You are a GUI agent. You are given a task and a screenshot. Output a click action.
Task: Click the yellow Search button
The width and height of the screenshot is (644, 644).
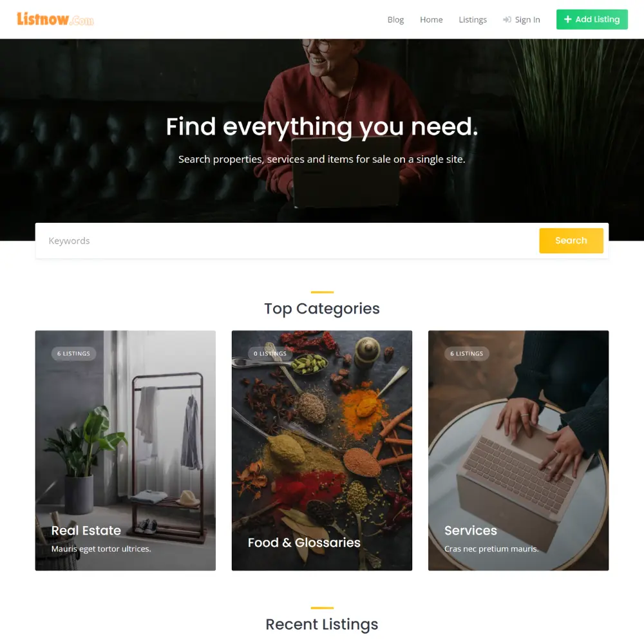point(571,241)
